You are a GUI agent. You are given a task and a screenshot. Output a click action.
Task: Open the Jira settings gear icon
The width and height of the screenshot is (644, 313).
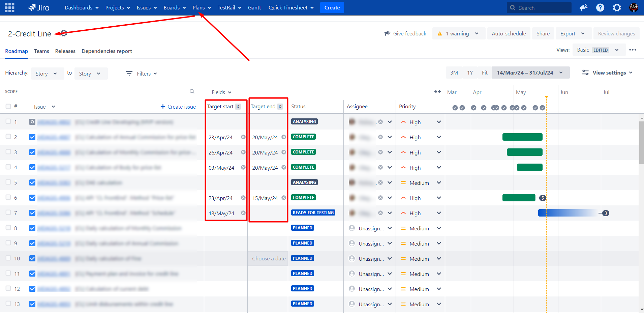[617, 7]
